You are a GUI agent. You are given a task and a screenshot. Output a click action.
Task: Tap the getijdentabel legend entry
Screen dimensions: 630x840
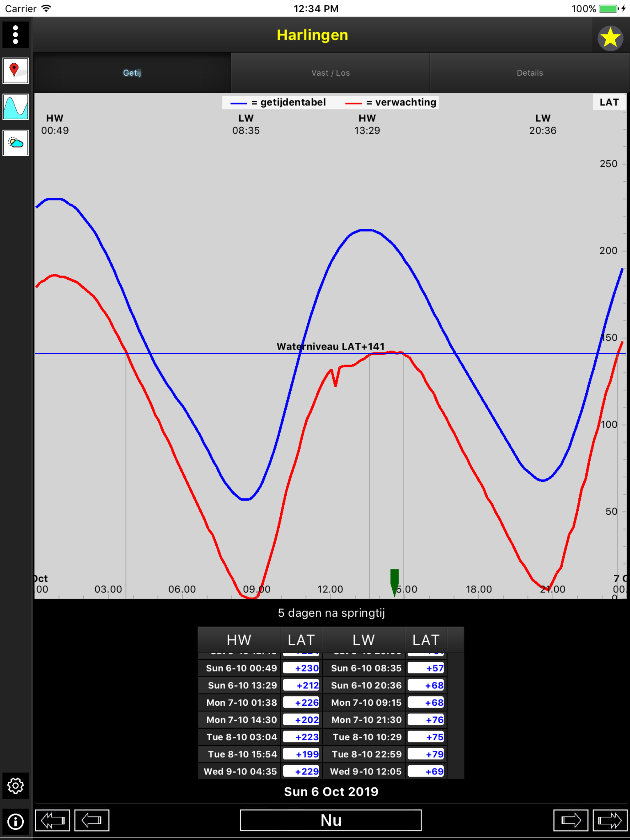click(x=278, y=102)
